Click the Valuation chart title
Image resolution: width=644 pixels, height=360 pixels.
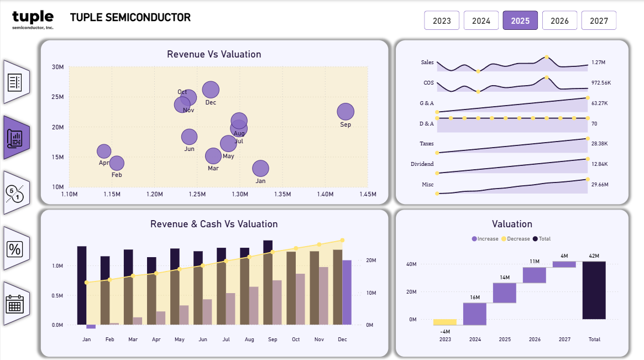(x=512, y=224)
